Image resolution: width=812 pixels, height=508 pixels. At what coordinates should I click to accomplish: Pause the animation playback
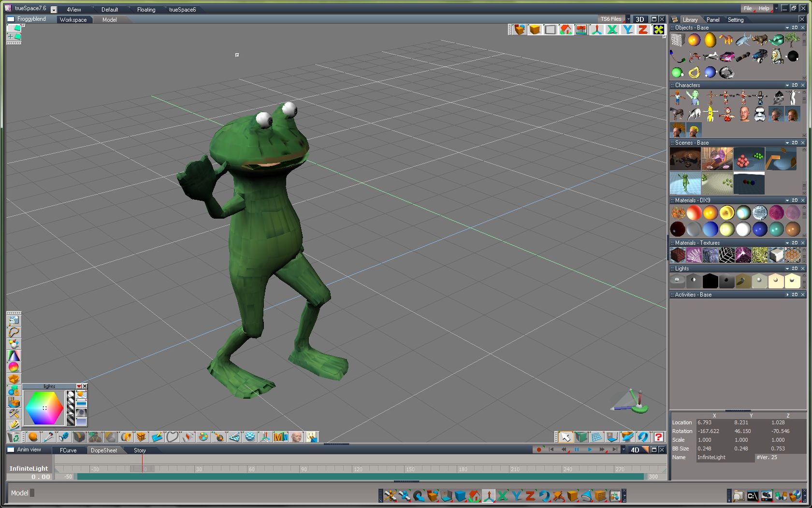click(x=577, y=449)
